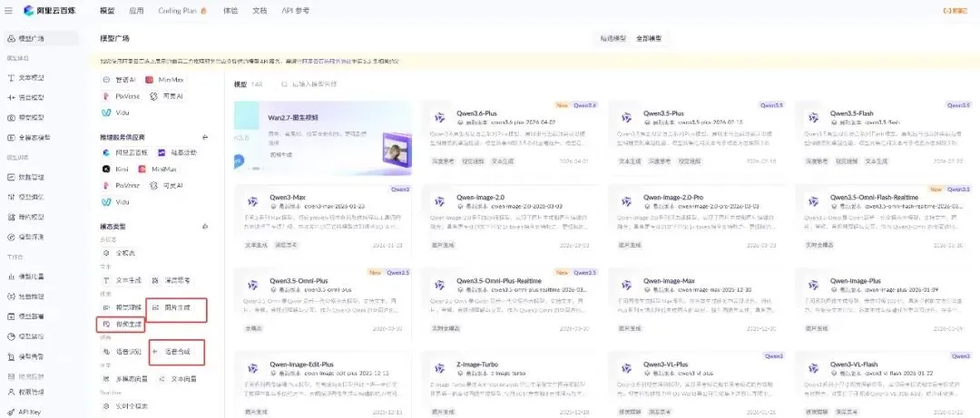Screen dimensions: 980x418
Task: Click the 批量推理 icon in the left sidebar
Action: point(11,296)
